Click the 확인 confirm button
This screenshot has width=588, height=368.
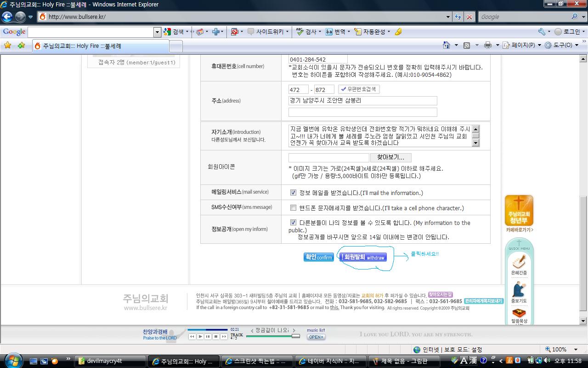318,257
